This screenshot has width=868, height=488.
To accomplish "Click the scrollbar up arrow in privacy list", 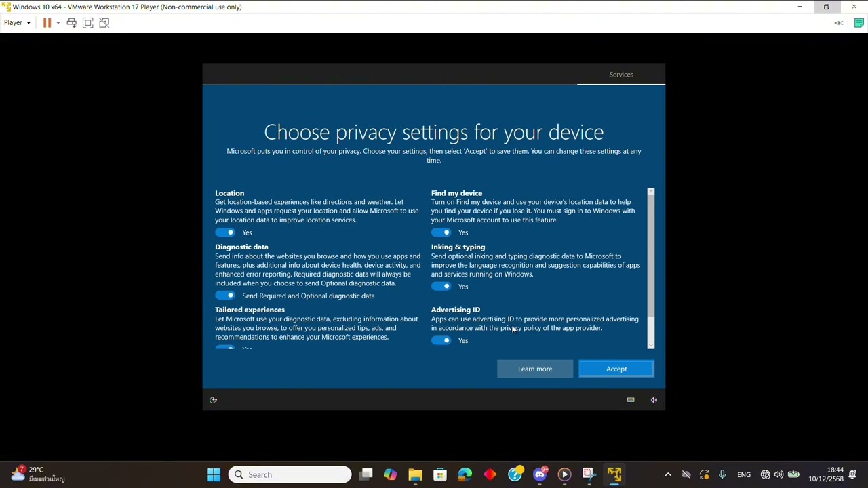I will pos(651,192).
